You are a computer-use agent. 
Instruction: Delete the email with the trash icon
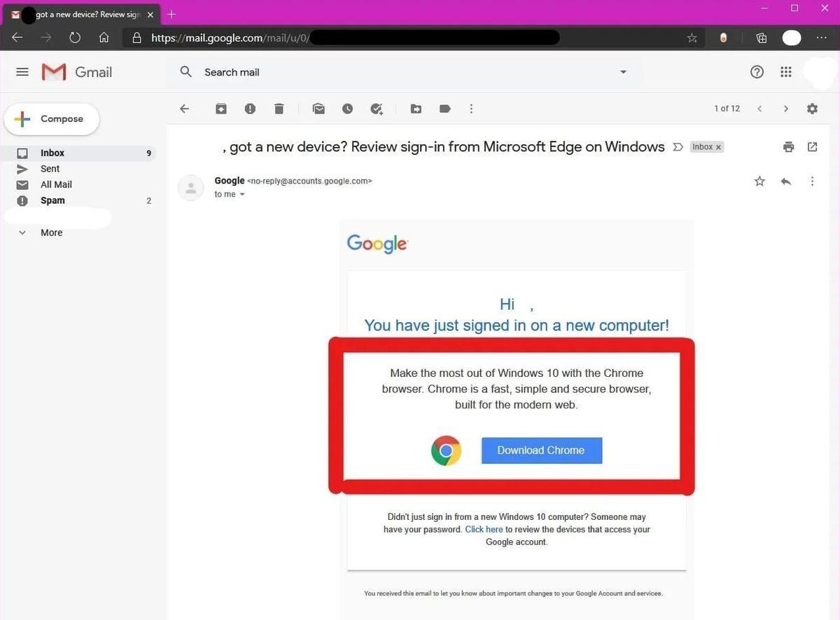coord(279,109)
